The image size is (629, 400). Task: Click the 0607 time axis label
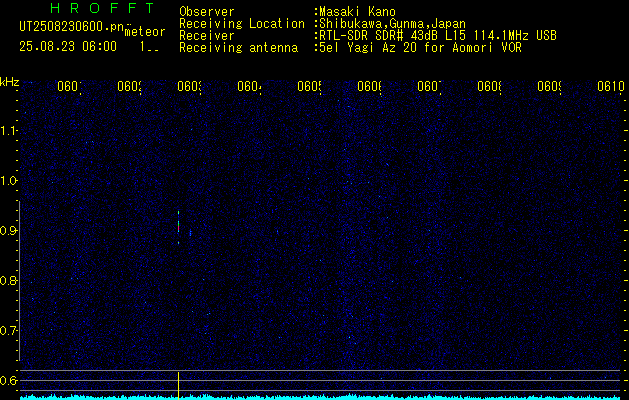(x=430, y=86)
